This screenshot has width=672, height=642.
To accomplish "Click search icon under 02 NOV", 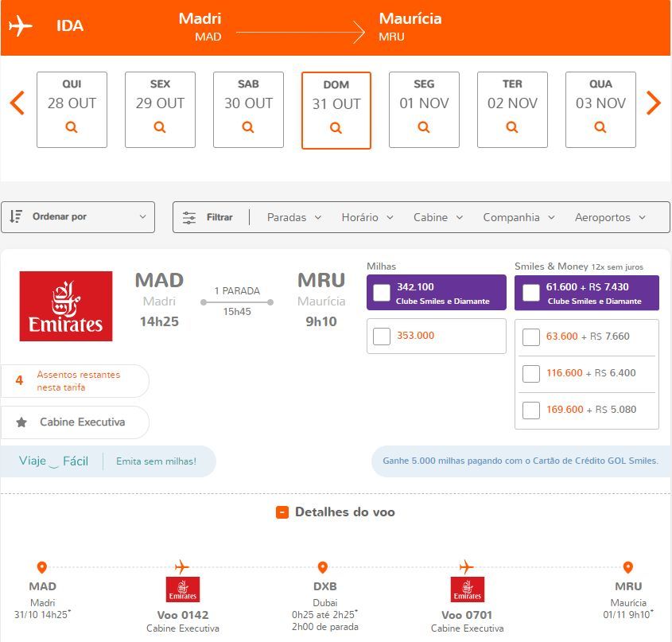I will (512, 127).
